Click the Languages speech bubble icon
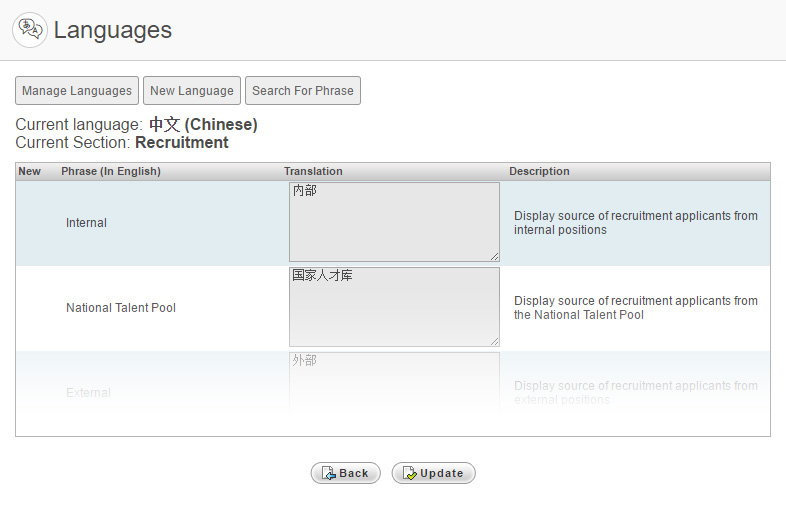The height and width of the screenshot is (509, 786). [30, 30]
